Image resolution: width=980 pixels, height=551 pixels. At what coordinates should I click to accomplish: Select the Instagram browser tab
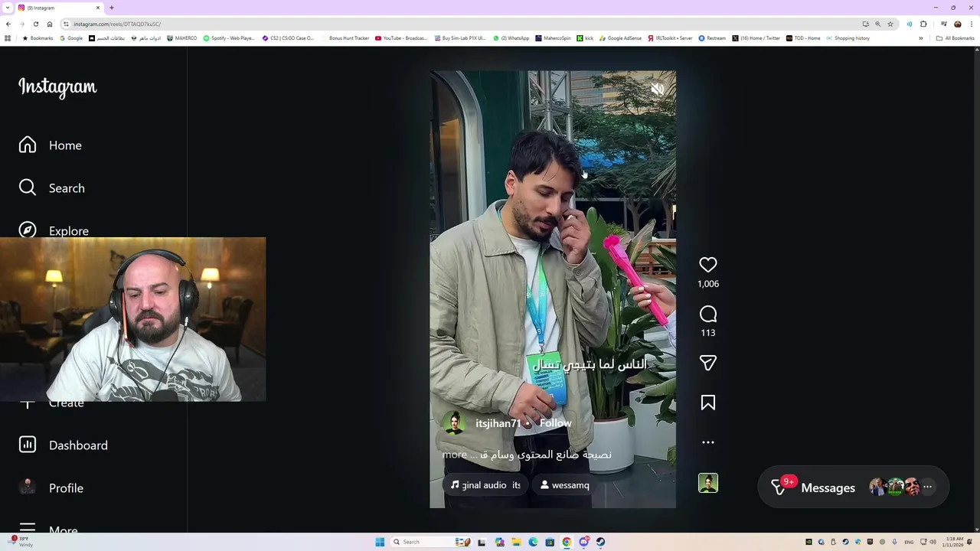click(x=60, y=8)
